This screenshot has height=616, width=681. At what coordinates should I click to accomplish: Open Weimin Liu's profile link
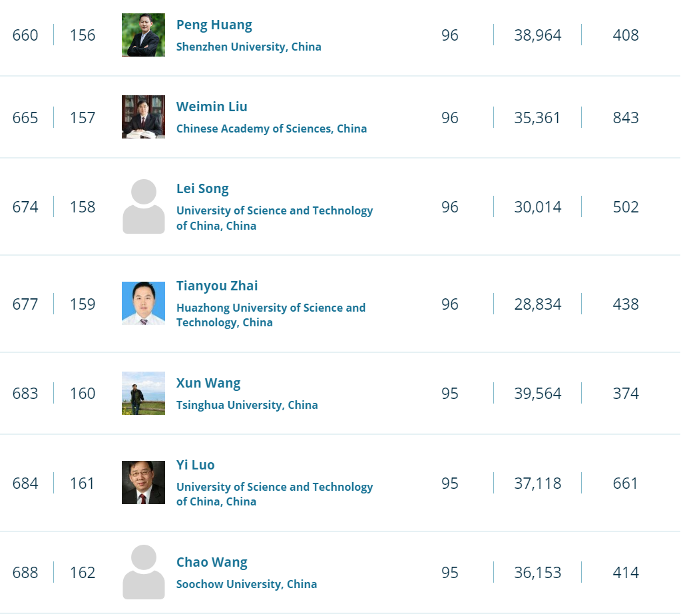pos(212,107)
